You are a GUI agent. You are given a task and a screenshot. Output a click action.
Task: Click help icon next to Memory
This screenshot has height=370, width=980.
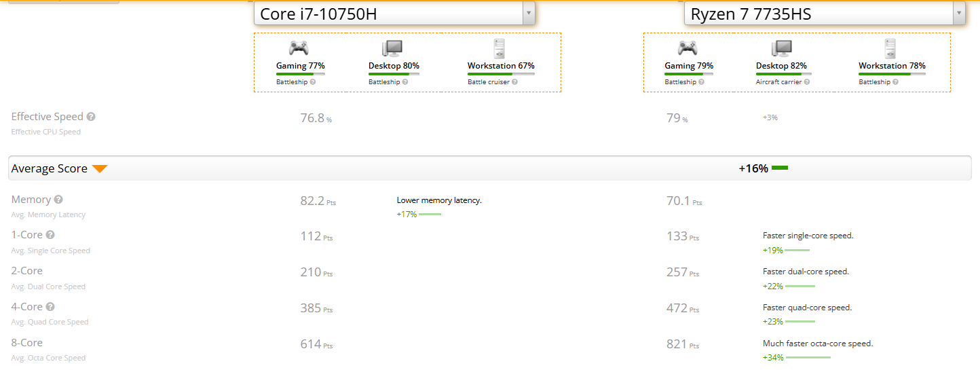58,200
